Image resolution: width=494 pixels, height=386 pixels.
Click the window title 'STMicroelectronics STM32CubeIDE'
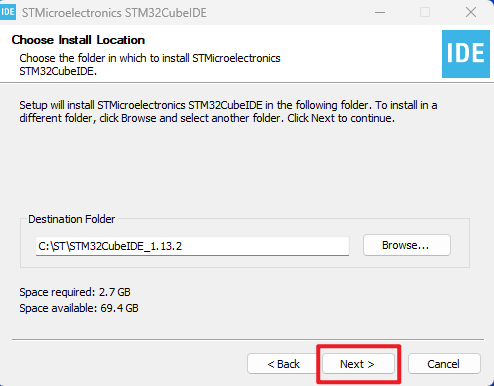114,13
